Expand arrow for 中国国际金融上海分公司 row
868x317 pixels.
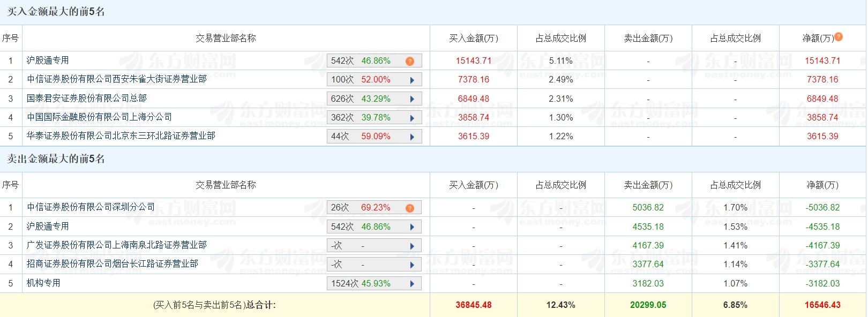pyautogui.click(x=412, y=118)
